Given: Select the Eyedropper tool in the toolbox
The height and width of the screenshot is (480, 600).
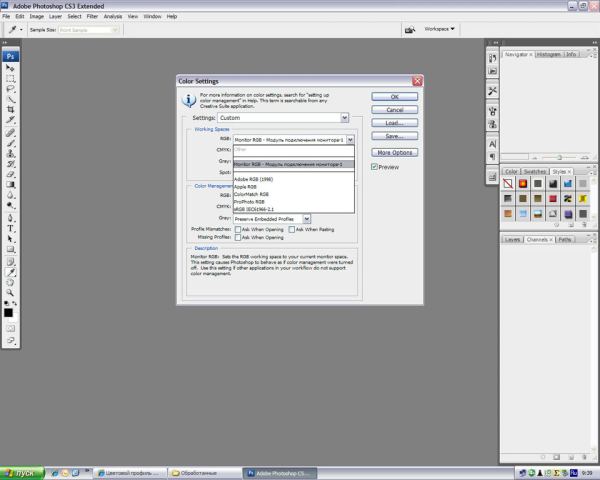Looking at the screenshot, I should tap(10, 273).
